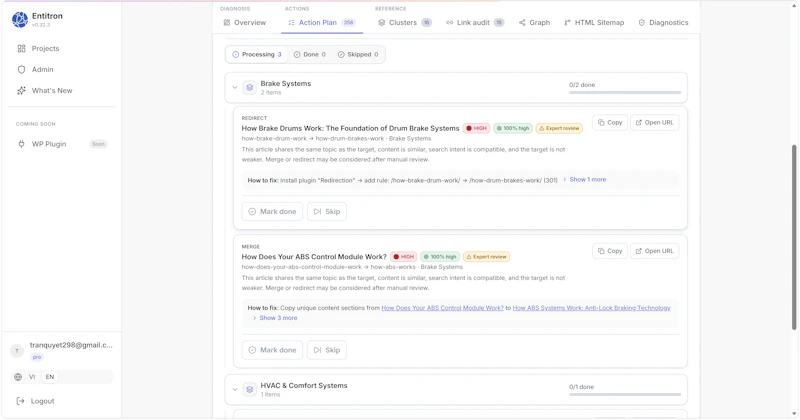
Task: Click the Entitron logo icon
Action: 20,19
